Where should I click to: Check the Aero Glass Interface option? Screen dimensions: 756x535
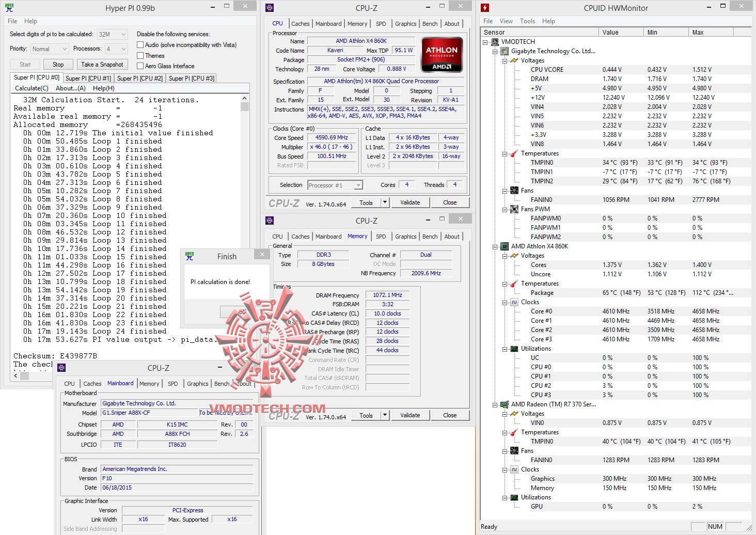(x=140, y=66)
